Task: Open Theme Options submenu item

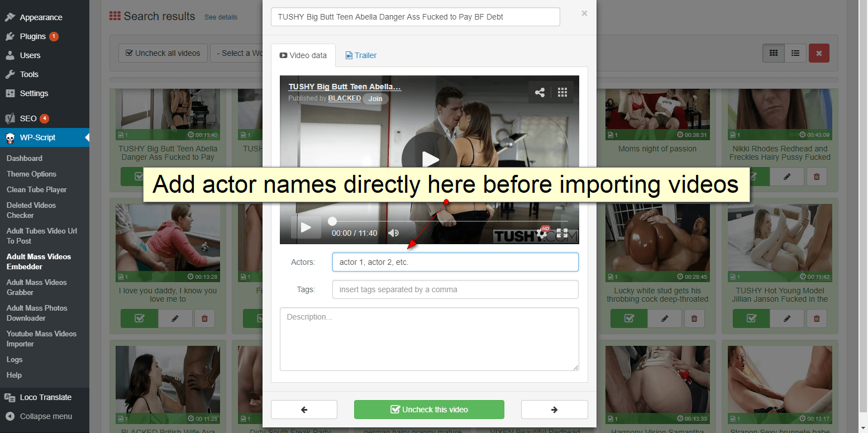Action: (x=31, y=174)
